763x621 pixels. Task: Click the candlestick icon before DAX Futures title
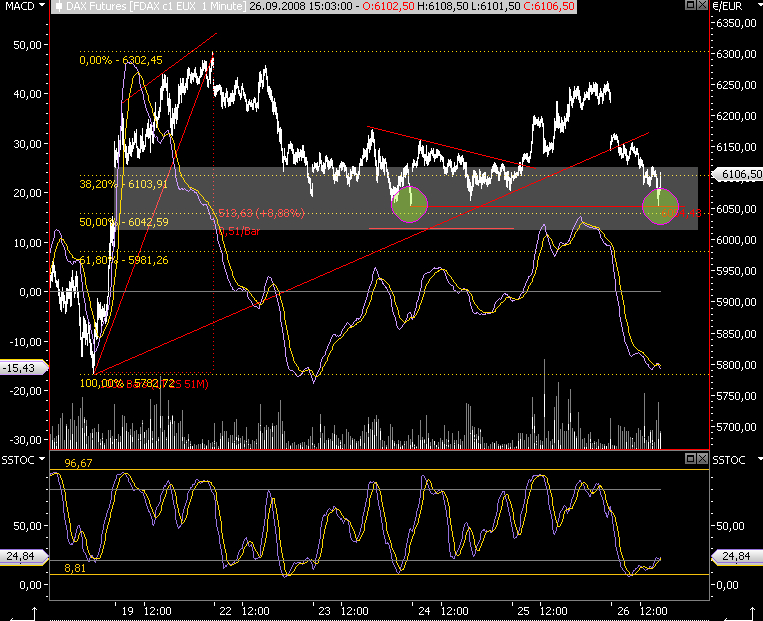pyautogui.click(x=58, y=6)
